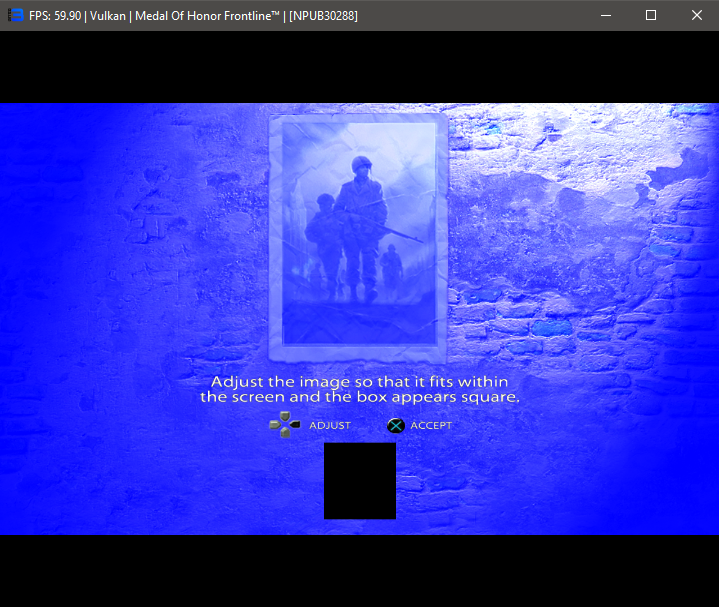Click the top black letterbox bar
Image resolution: width=719 pixels, height=607 pixels.
point(359,67)
